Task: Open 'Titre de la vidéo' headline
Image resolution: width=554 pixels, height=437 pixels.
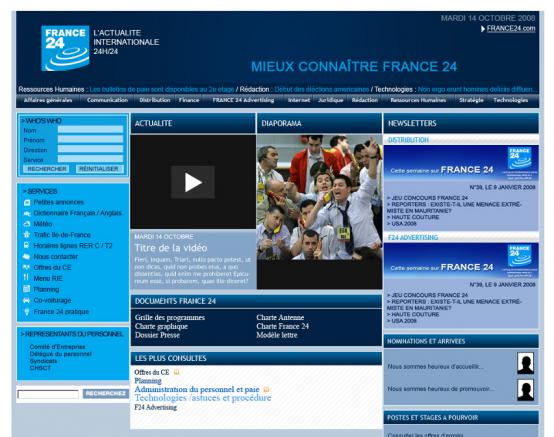Action: (x=171, y=248)
